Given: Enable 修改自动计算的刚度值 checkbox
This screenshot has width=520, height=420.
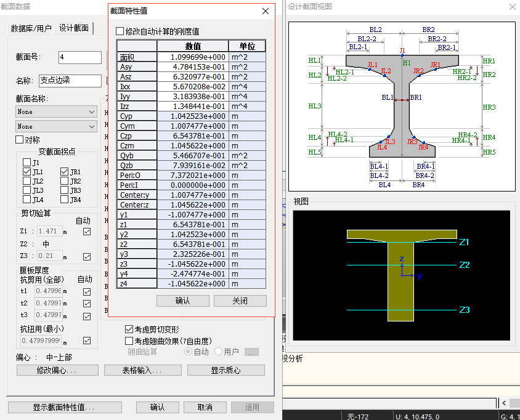Looking at the screenshot, I should coord(120,31).
